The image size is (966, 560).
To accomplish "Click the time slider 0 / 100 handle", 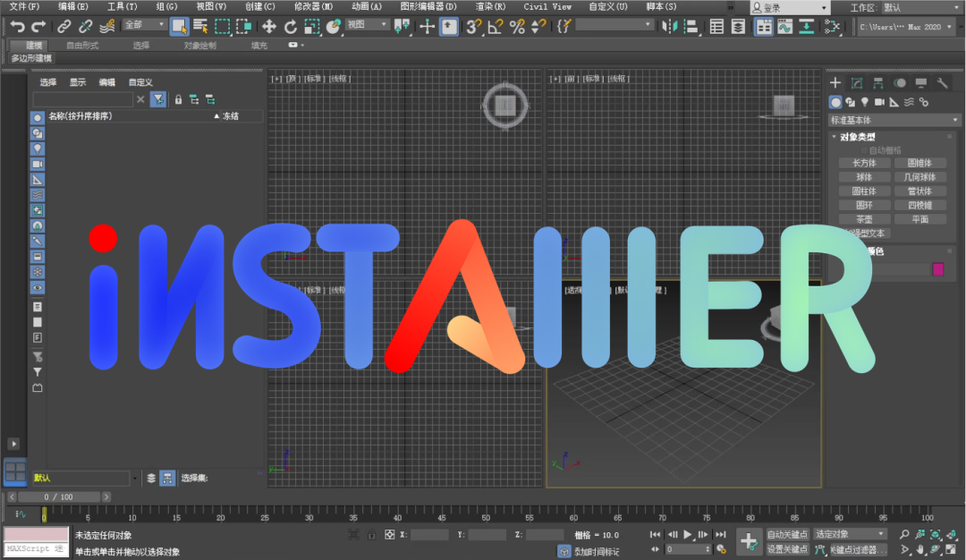I will coord(59,496).
